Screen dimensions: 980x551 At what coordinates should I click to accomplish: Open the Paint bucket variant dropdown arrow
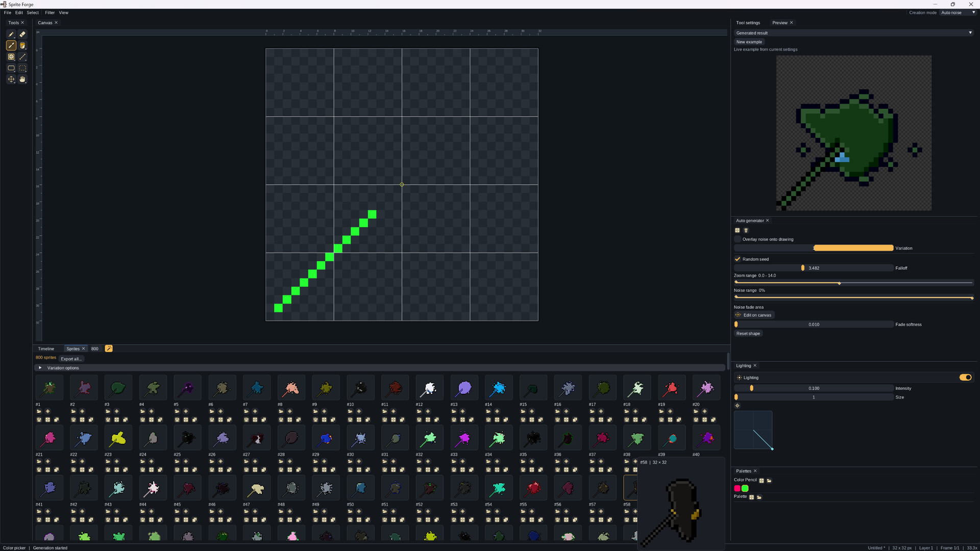26,49
